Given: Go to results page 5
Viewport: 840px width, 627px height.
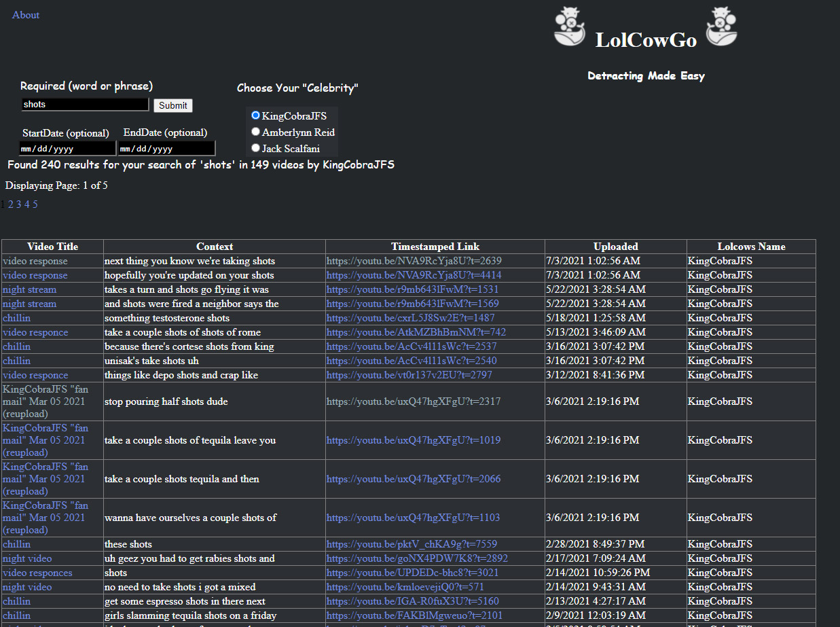Looking at the screenshot, I should (35, 204).
